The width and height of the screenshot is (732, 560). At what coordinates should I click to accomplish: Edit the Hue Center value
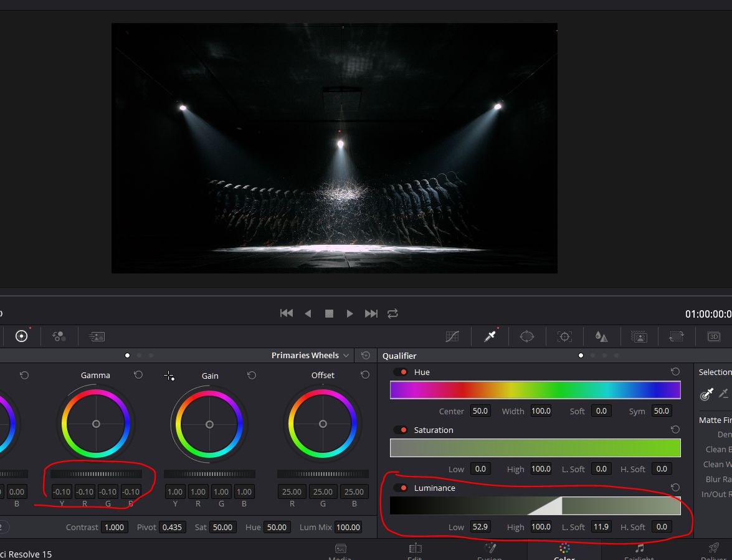coord(480,411)
